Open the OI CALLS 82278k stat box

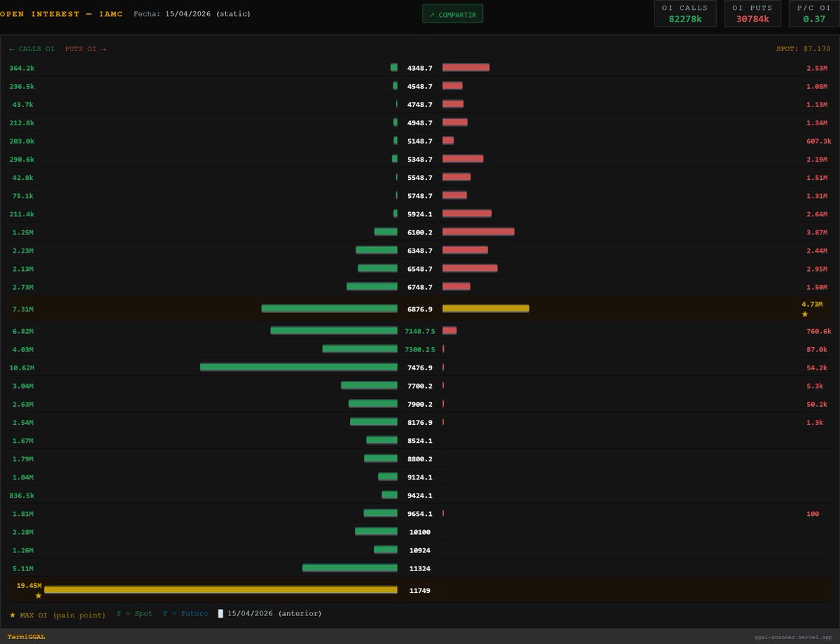[685, 13]
